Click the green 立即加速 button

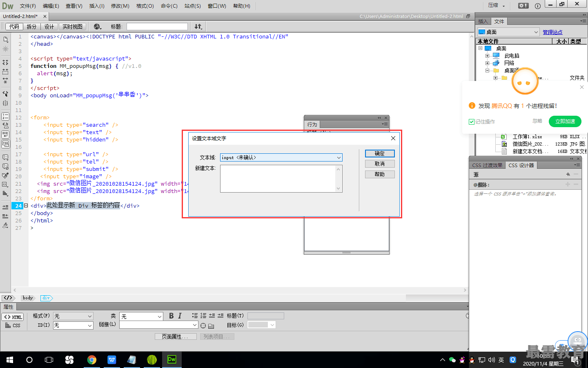565,121
